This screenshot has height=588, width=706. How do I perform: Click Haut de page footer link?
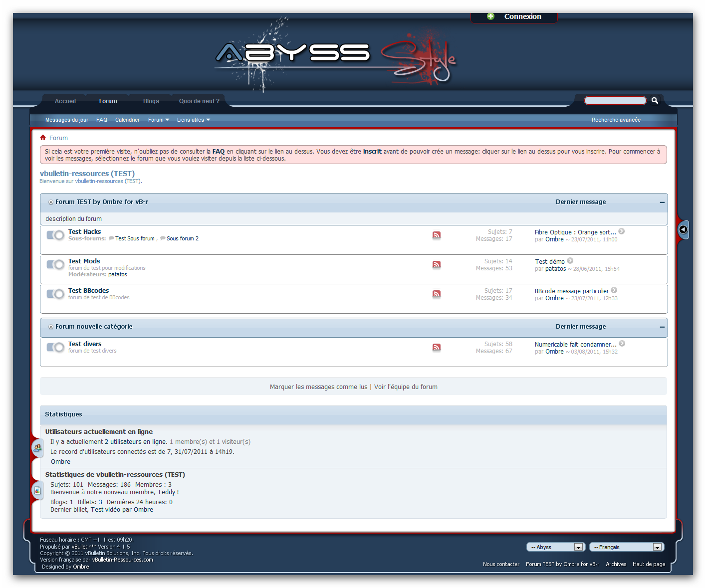coord(649,564)
